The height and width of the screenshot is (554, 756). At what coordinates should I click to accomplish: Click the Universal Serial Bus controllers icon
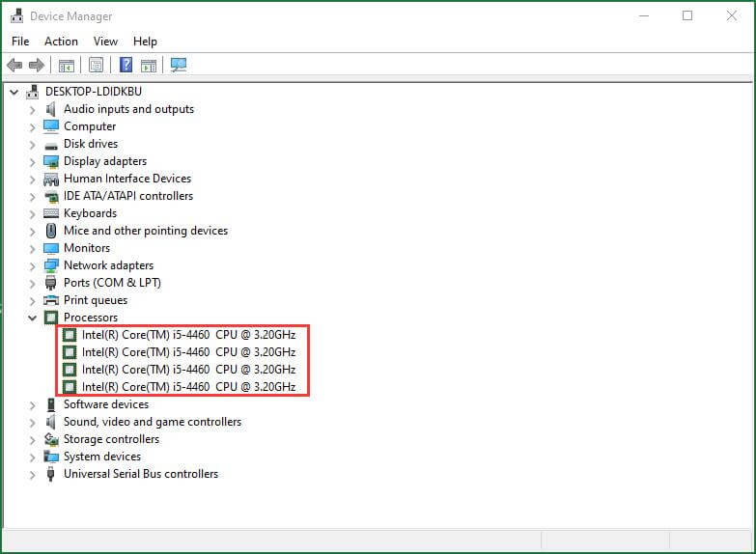coord(50,474)
